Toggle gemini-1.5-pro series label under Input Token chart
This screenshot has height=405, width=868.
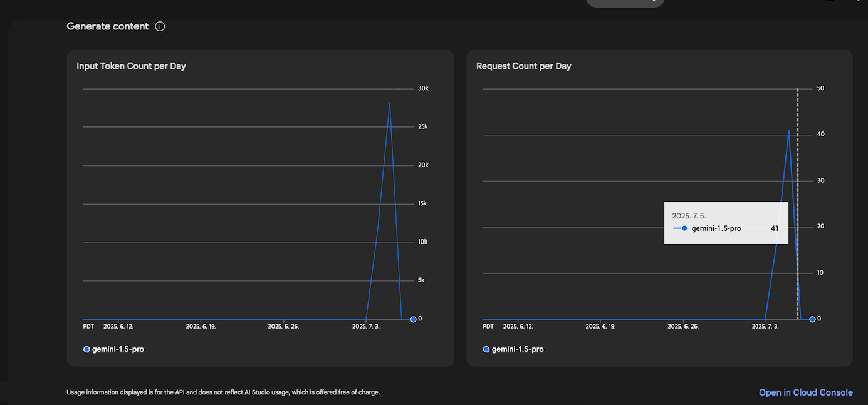pos(118,349)
